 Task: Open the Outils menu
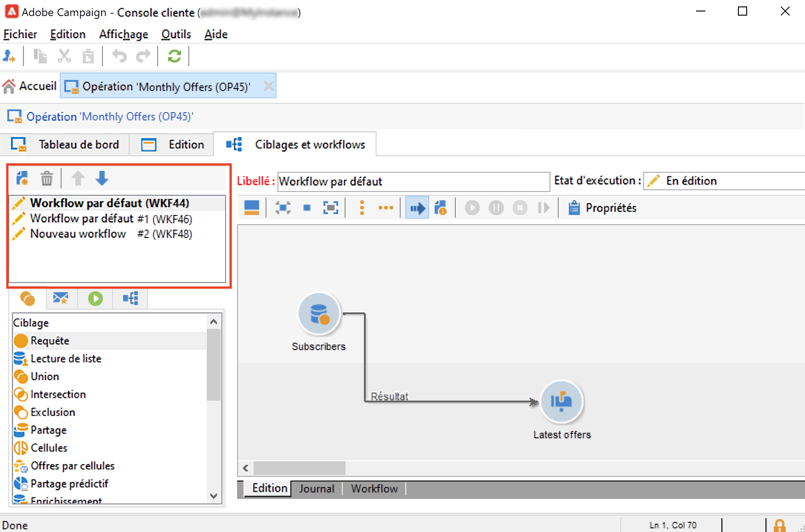pyautogui.click(x=176, y=34)
